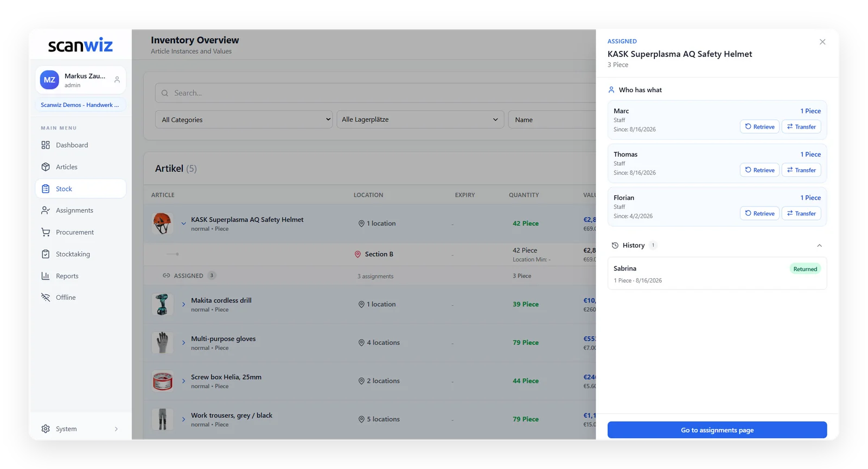Screen dimensions: 868x469
Task: Click the Makita cordless drill thumbnail
Action: pyautogui.click(x=162, y=304)
